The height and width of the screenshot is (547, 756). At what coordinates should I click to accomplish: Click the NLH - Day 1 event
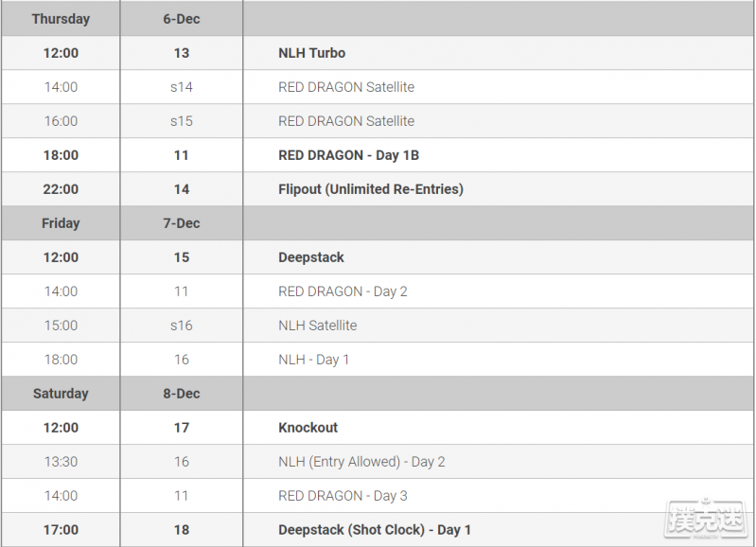pyautogui.click(x=313, y=360)
